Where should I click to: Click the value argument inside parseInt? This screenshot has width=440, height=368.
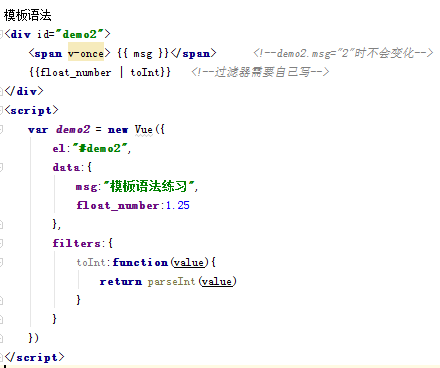(x=217, y=282)
